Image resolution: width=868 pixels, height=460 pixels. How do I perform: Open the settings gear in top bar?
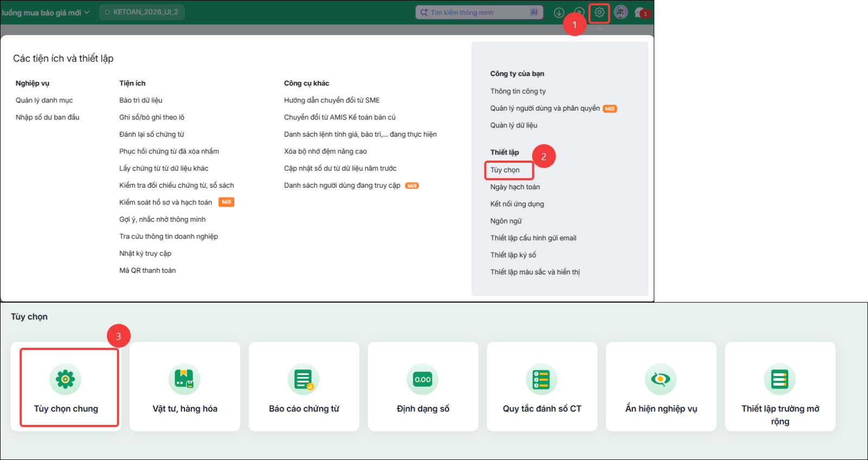click(x=599, y=12)
